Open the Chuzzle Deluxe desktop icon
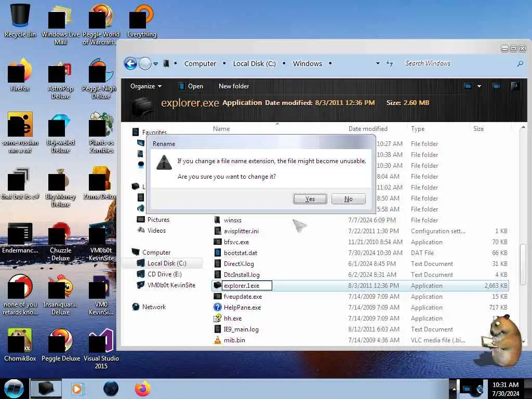 [60, 241]
